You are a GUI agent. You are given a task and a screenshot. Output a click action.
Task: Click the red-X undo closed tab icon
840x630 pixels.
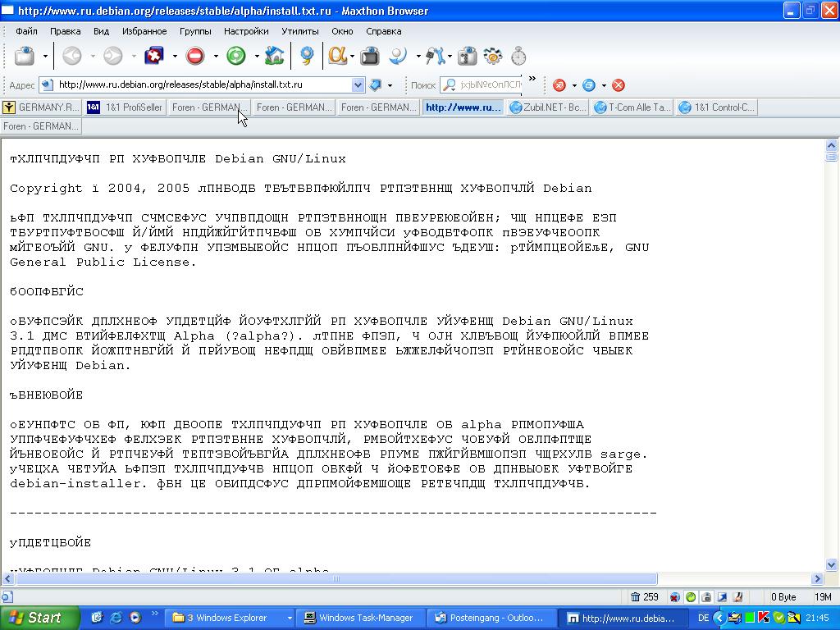pyautogui.click(x=153, y=56)
